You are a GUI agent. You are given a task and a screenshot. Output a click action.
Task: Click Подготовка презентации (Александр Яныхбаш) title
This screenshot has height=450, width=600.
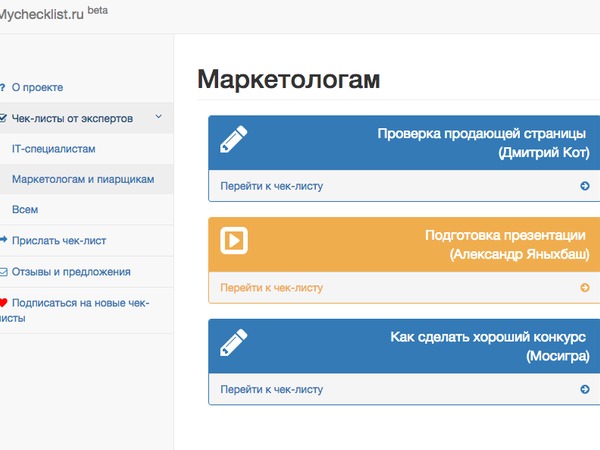click(507, 245)
